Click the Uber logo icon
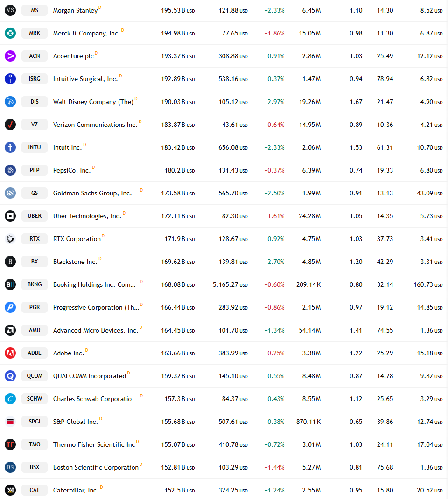Screen dimensions: 448x499 10,216
